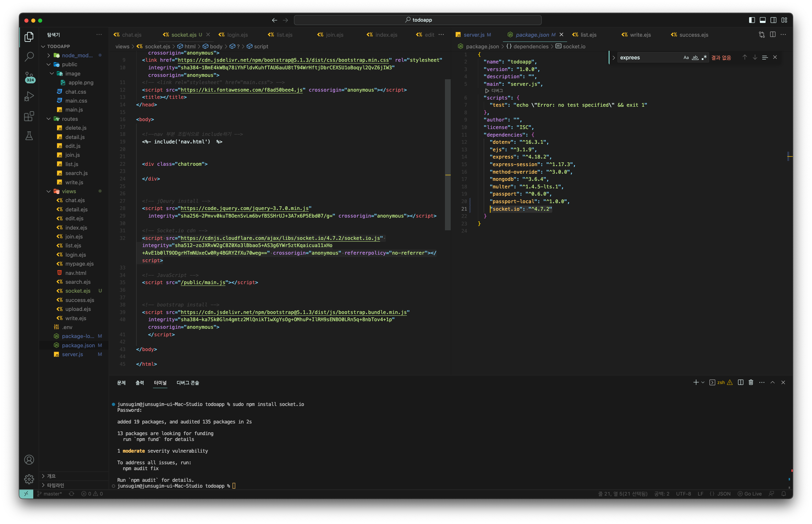This screenshot has width=812, height=524.
Task: Toggle Match Whole Word in find widget
Action: 695,58
